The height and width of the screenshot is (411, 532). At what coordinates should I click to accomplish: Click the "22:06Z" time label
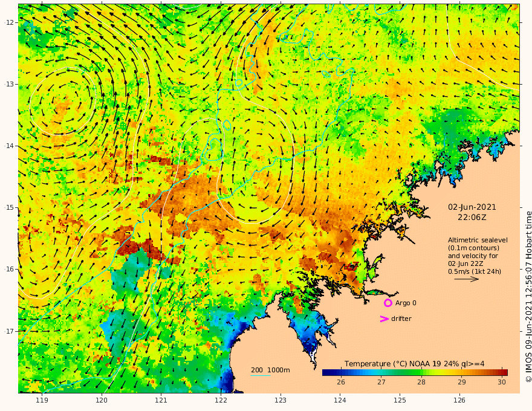pos(472,218)
